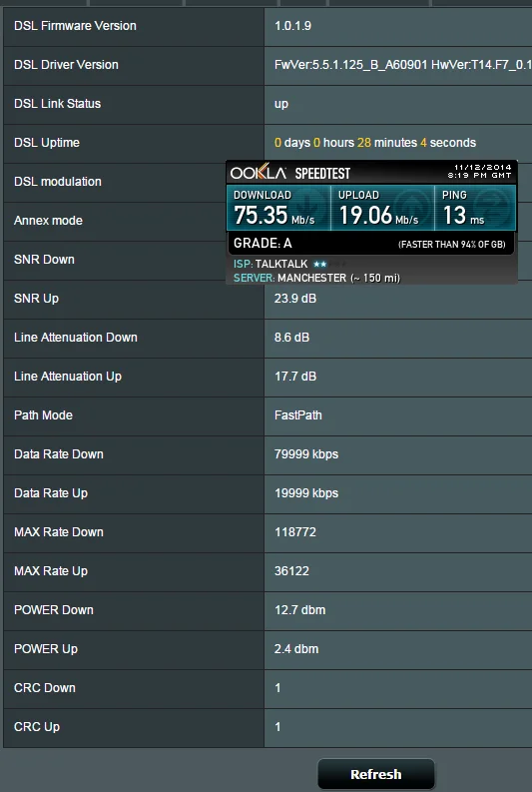This screenshot has height=792, width=532.
Task: Click the GRADE: A text
Action: coord(263,244)
